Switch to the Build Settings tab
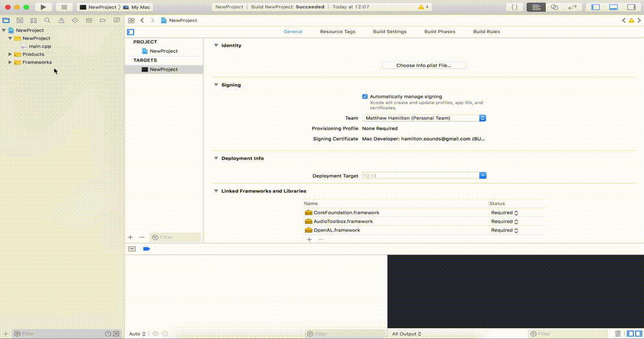Screen dimensions: 644x339 pyautogui.click(x=390, y=31)
